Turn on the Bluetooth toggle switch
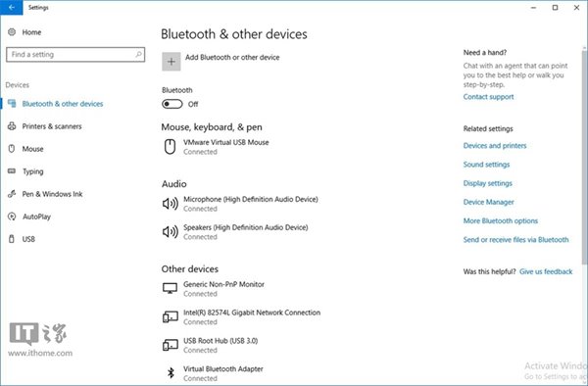The height and width of the screenshot is (386, 588). (x=172, y=104)
